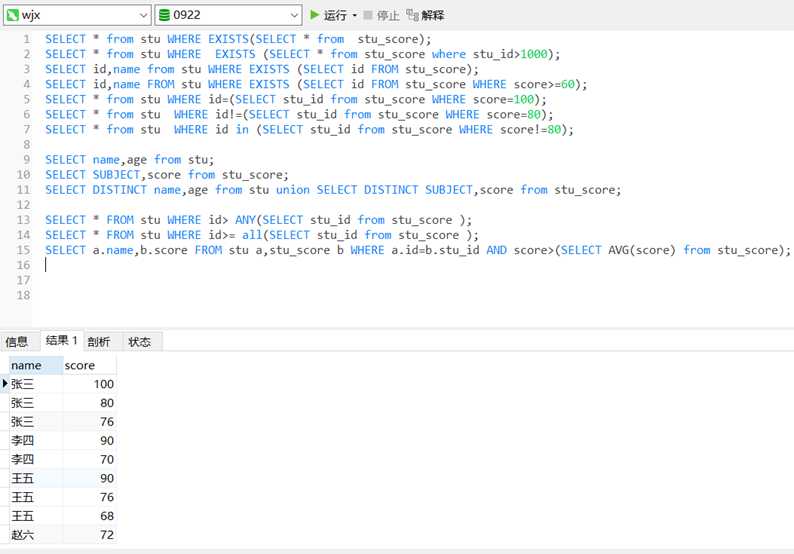Switch to the 剖析 tab

point(99,342)
